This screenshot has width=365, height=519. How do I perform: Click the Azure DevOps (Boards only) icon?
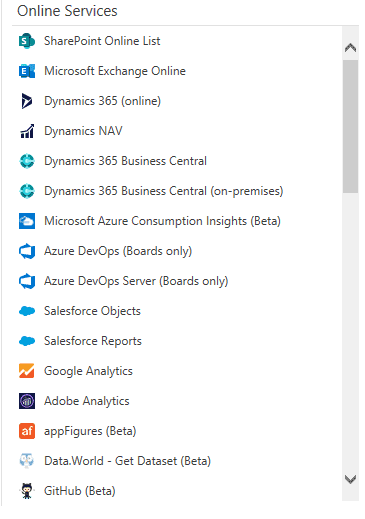[x=27, y=251]
